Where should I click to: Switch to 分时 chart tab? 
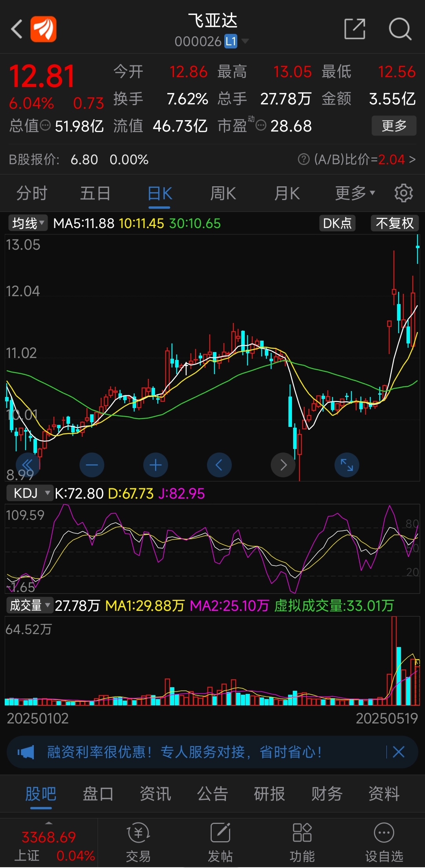click(x=32, y=193)
